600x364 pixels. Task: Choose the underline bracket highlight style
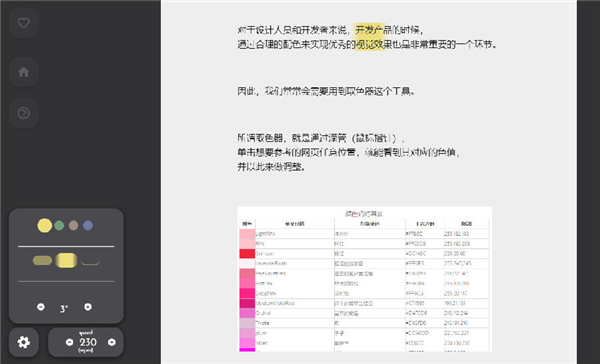90,263
